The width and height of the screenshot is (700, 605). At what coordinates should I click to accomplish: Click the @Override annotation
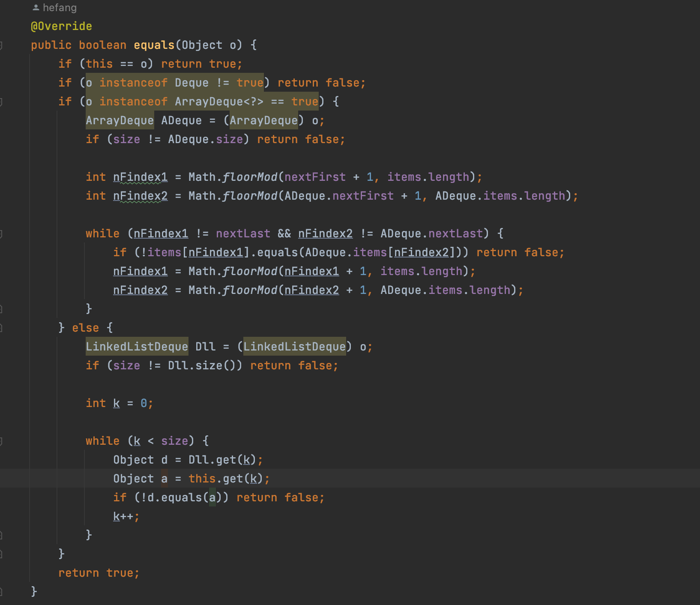click(x=61, y=26)
